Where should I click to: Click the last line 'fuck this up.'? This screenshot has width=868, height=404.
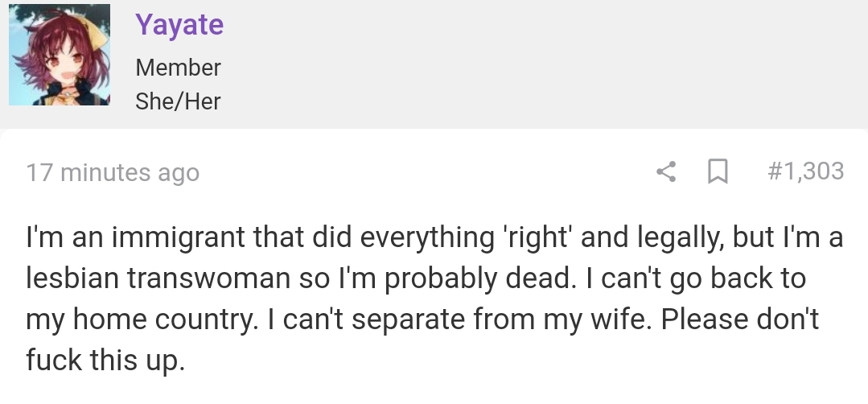pos(105,360)
